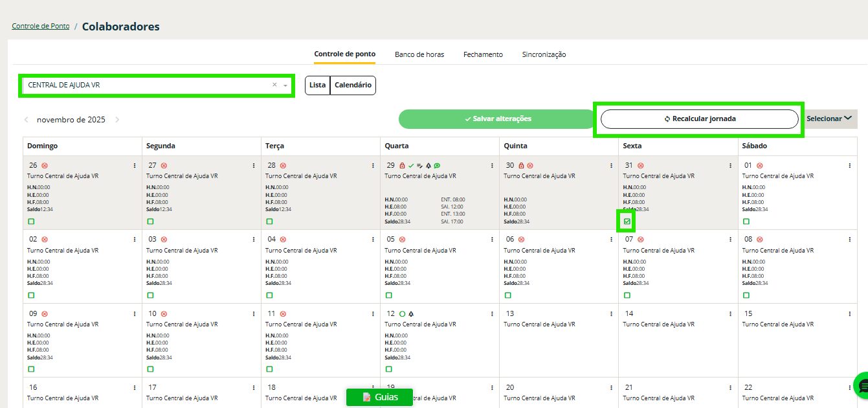Select the checkbox on day 10
The width and height of the screenshot is (868, 408).
point(150,369)
